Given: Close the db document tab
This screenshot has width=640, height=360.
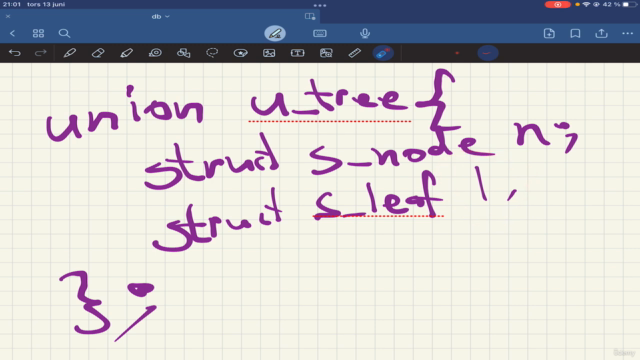Looking at the screenshot, I should click(x=8, y=16).
